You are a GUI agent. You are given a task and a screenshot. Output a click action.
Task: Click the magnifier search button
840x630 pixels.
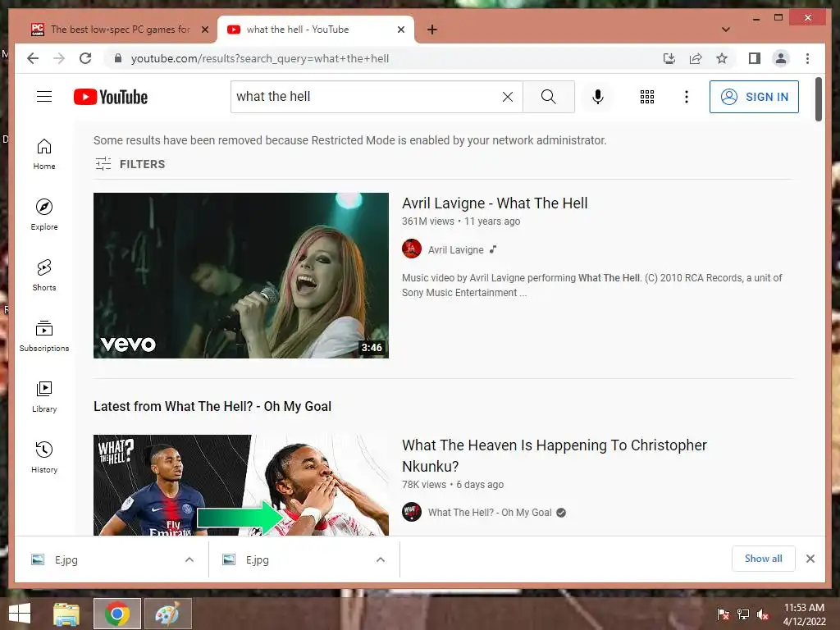click(548, 97)
